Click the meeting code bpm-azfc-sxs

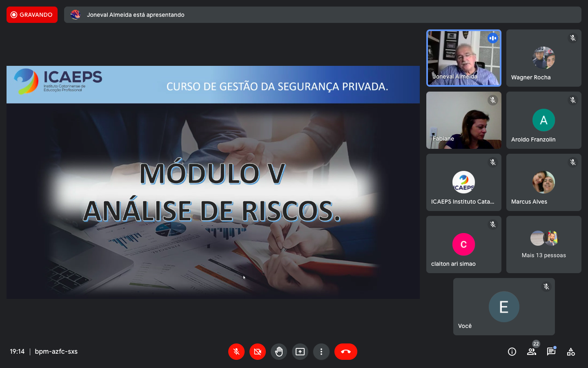click(56, 352)
